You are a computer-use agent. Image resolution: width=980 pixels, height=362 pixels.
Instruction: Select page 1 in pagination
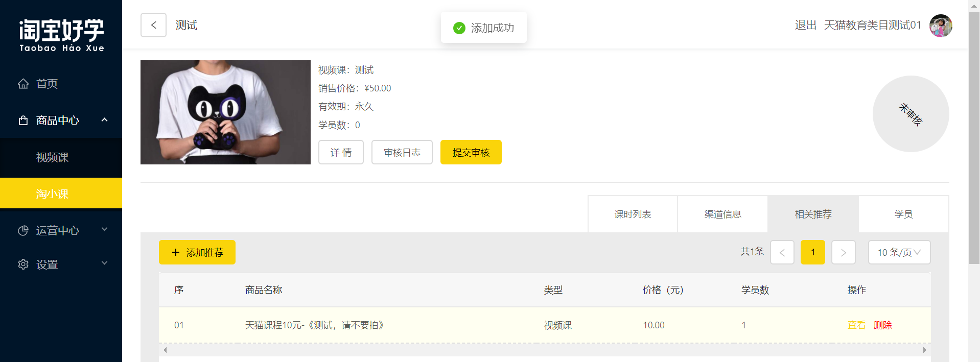(813, 252)
